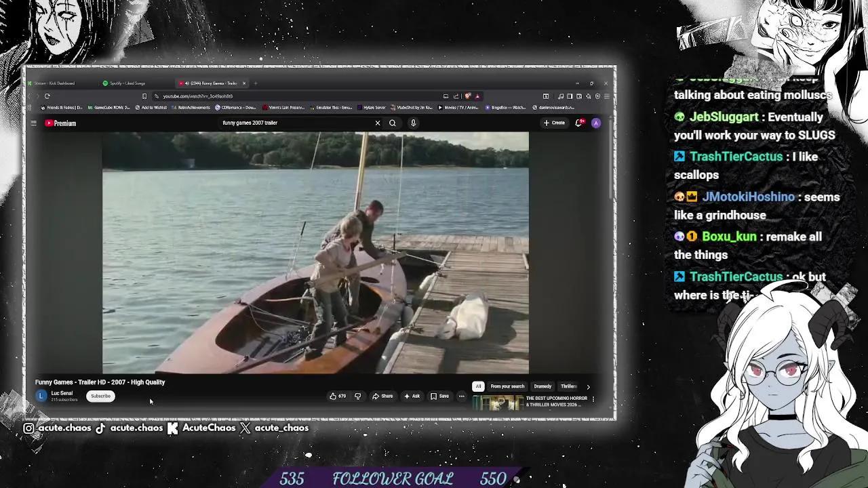Open the Brave wallet icon
This screenshot has width=868, height=488.
click(x=579, y=96)
